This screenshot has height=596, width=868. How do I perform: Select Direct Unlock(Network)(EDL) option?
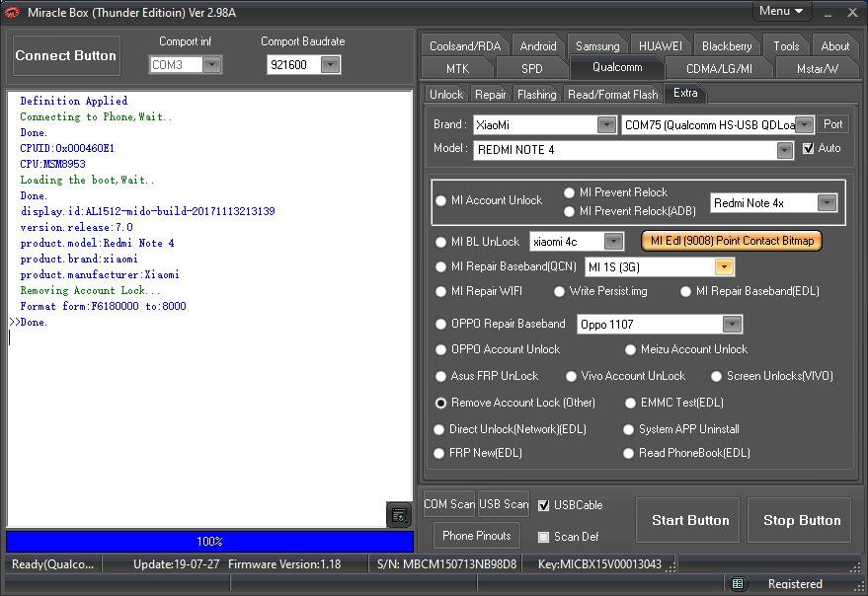point(439,429)
